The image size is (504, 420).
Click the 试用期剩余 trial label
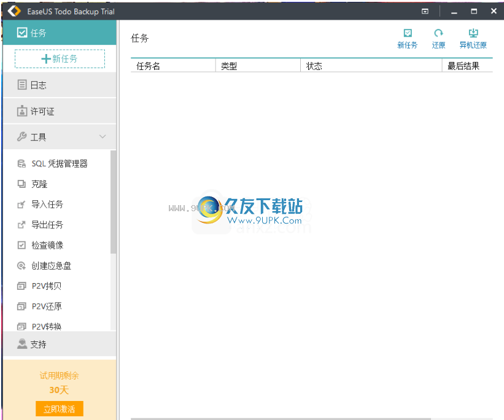pyautogui.click(x=59, y=375)
